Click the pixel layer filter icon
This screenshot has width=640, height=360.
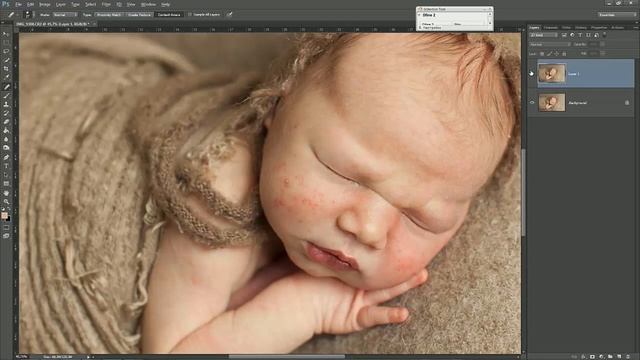point(564,35)
